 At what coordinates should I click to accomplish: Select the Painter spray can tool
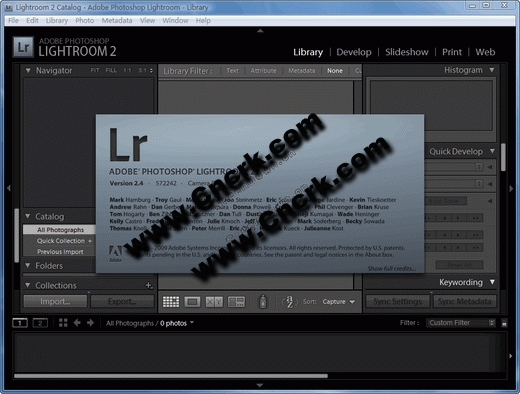(x=263, y=301)
